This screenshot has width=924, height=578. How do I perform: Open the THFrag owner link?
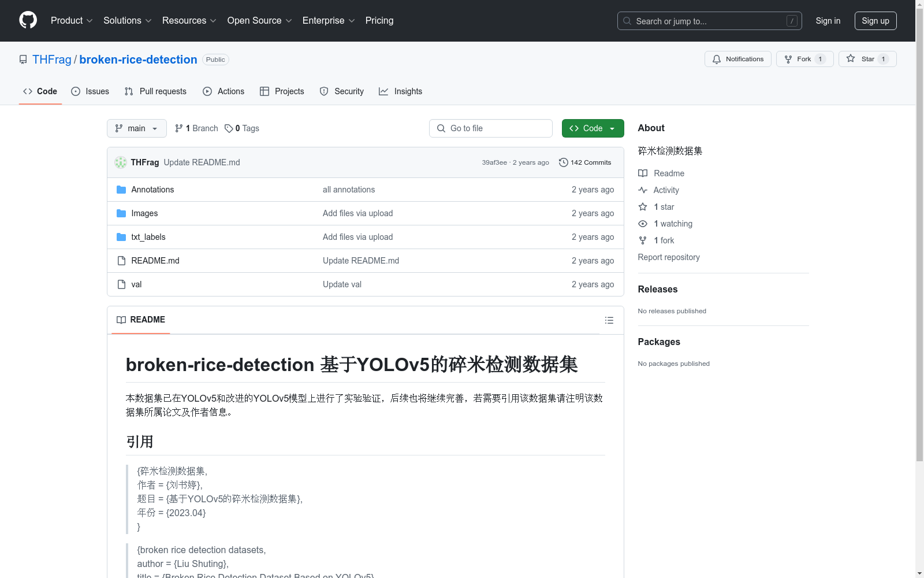(x=52, y=60)
